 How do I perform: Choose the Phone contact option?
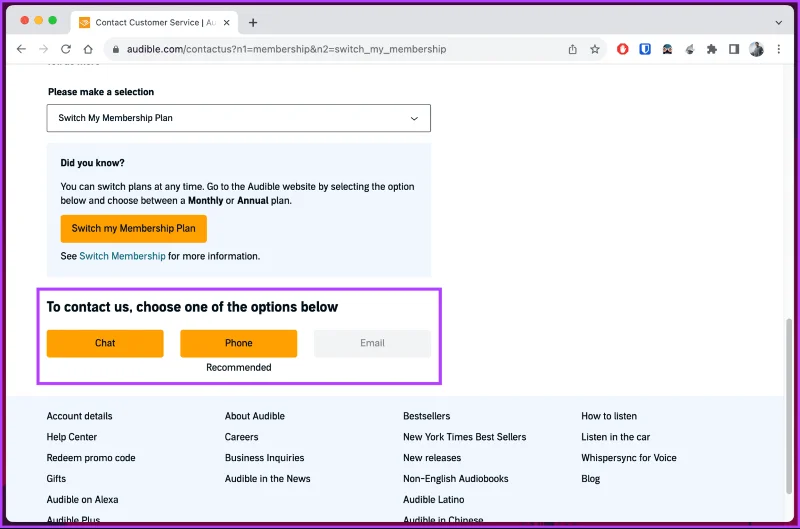tap(239, 343)
